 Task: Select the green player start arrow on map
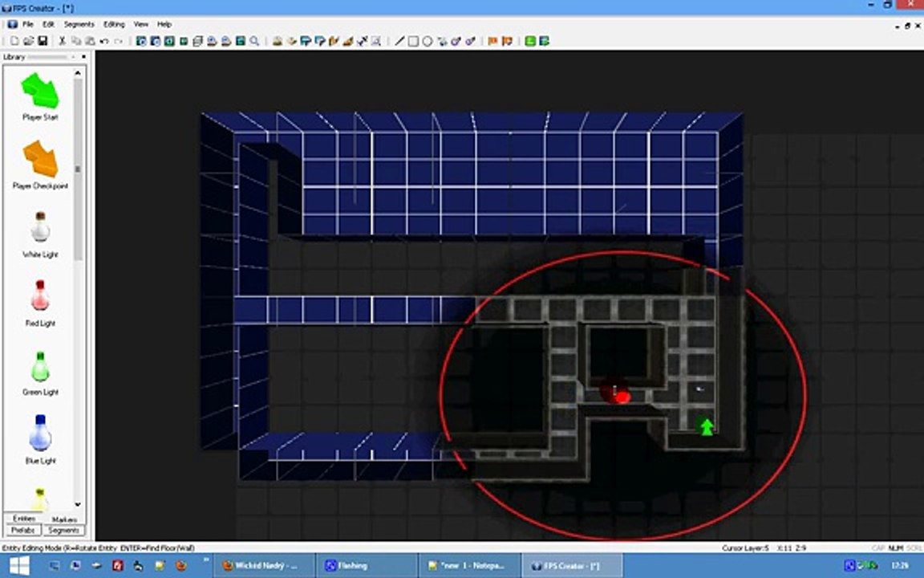(x=707, y=425)
